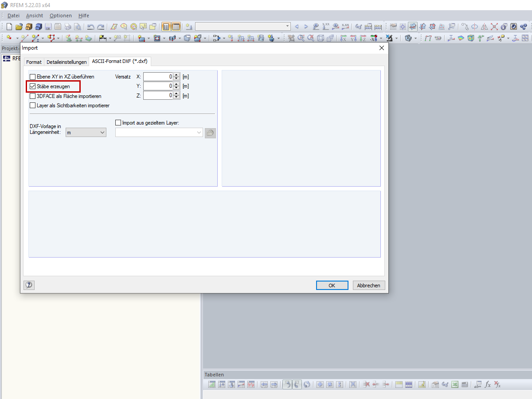This screenshot has width=532, height=399.
Task: Select the view in X direction icon
Action: tap(343, 38)
